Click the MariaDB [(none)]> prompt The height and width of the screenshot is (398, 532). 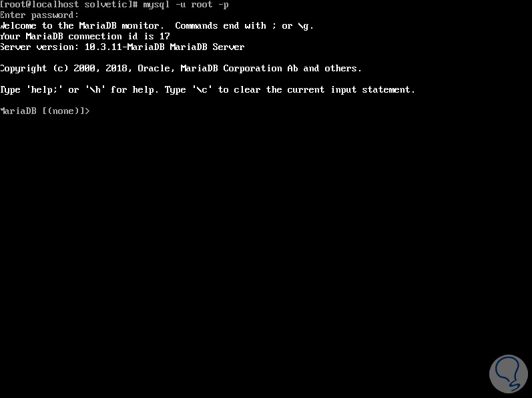(x=45, y=111)
